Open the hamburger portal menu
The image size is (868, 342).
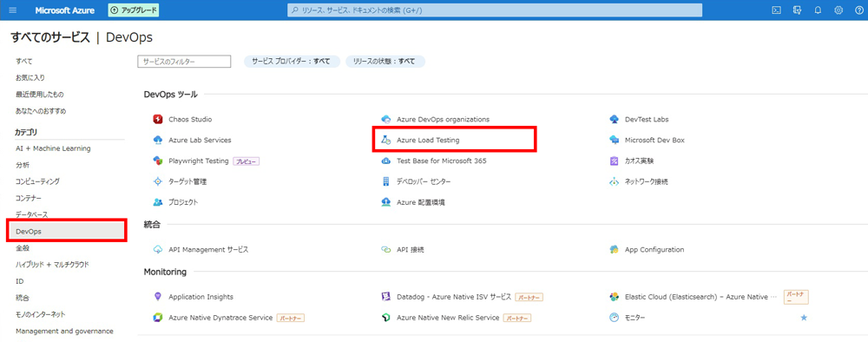click(x=13, y=10)
